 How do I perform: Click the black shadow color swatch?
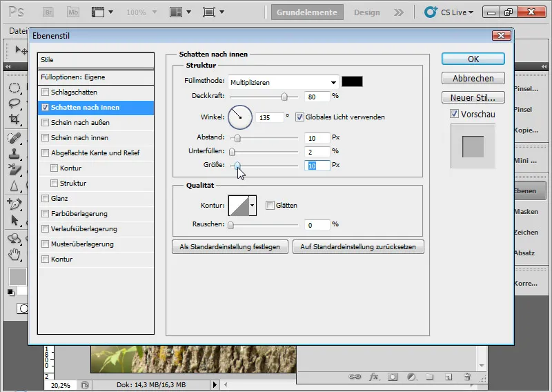352,81
